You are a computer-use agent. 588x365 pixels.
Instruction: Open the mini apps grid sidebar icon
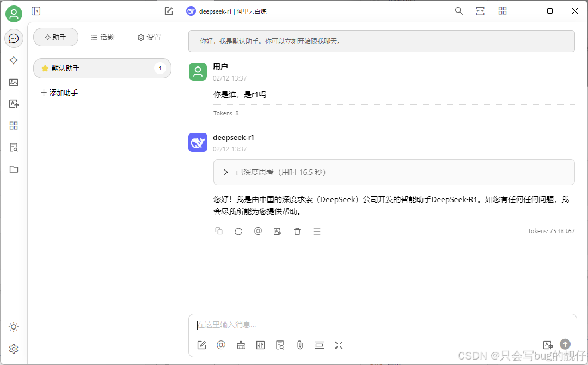[14, 126]
